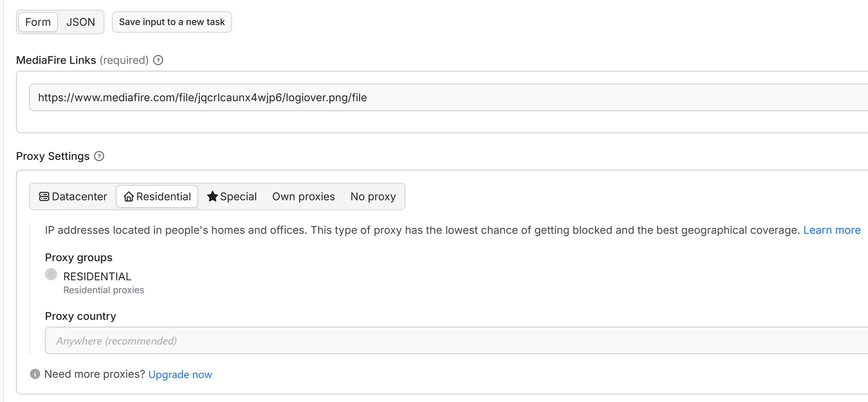Image resolution: width=868 pixels, height=402 pixels.
Task: Follow the Upgrade now link
Action: click(180, 374)
